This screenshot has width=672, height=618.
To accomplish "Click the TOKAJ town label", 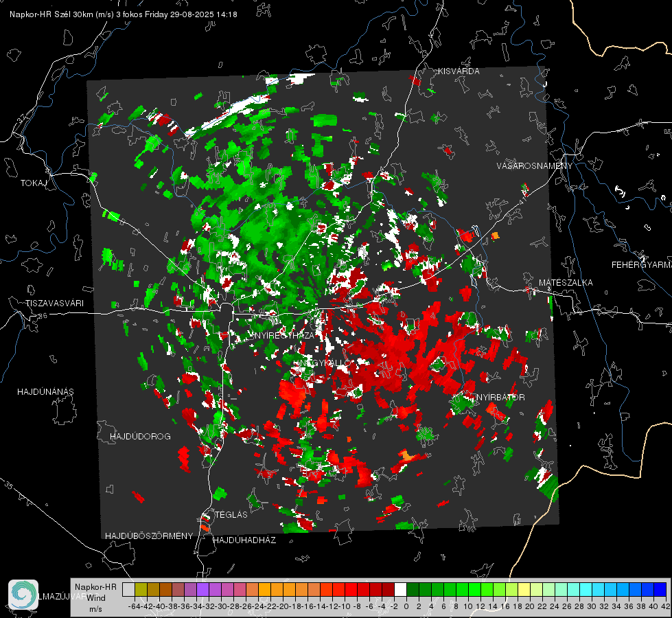I will coord(34,183).
